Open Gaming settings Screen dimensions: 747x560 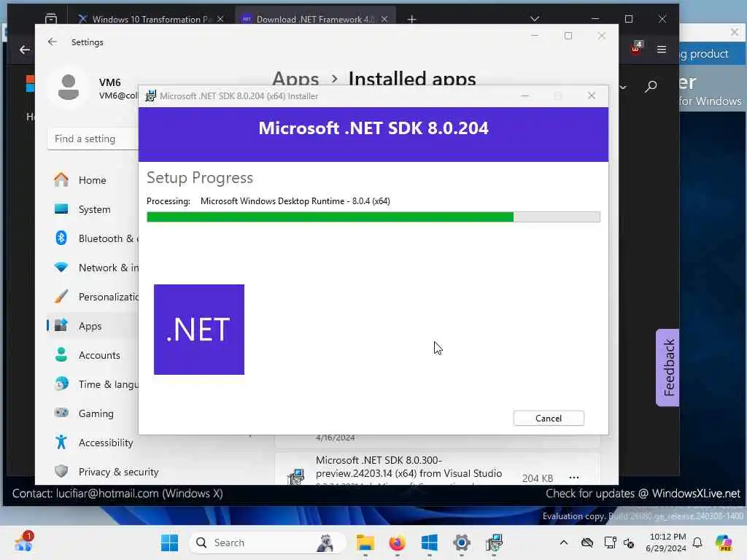tap(93, 413)
